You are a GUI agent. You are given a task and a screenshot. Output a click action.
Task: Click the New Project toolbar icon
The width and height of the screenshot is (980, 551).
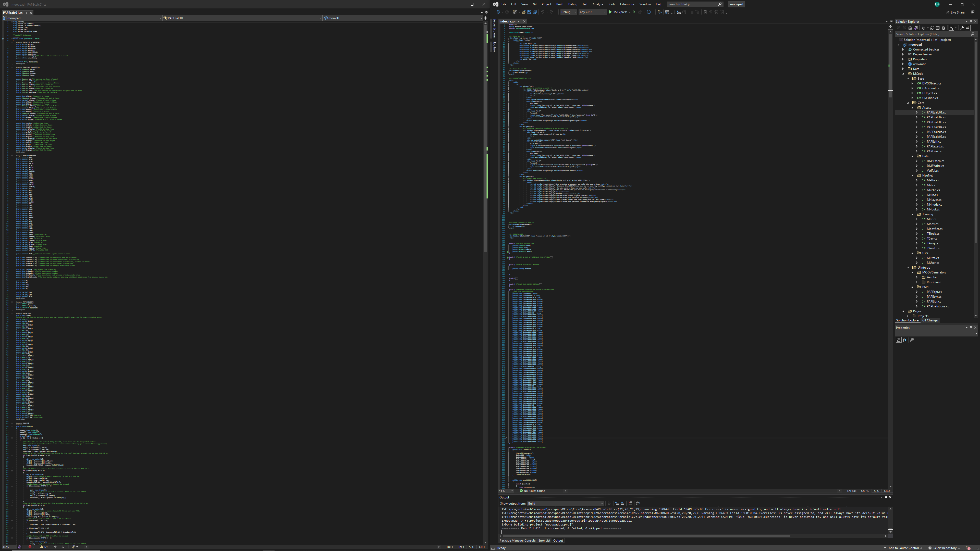tap(515, 12)
